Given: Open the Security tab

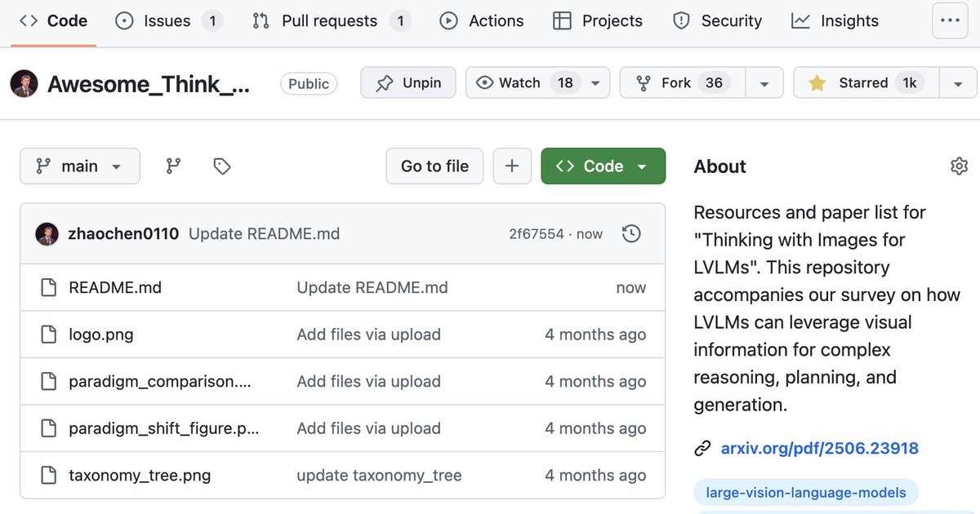Looking at the screenshot, I should click(x=717, y=21).
